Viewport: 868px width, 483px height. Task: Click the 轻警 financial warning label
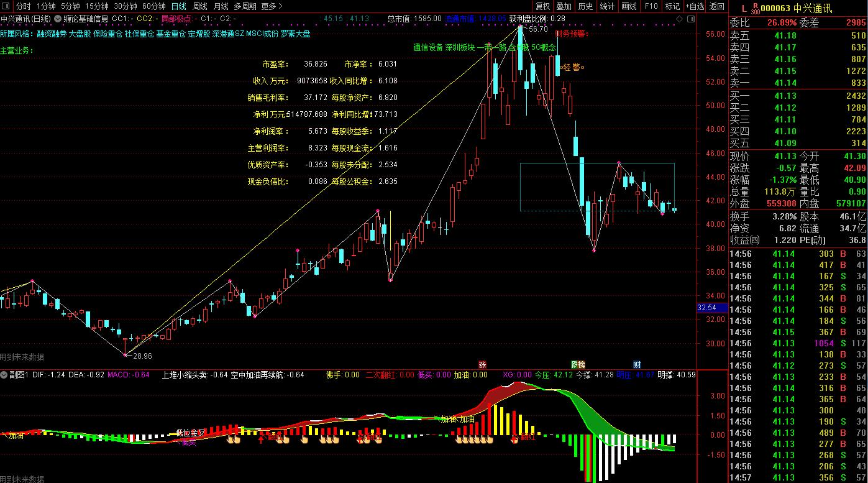coord(571,67)
